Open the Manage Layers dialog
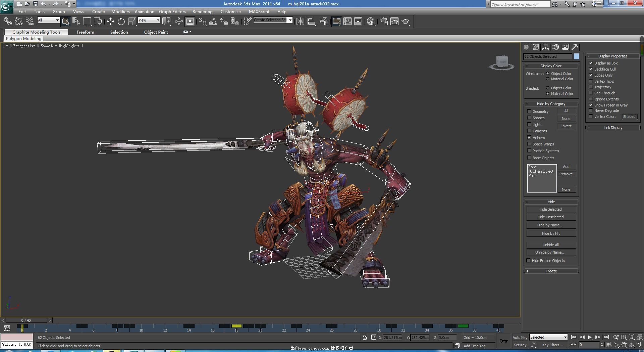This screenshot has height=352, width=644. tap(324, 21)
